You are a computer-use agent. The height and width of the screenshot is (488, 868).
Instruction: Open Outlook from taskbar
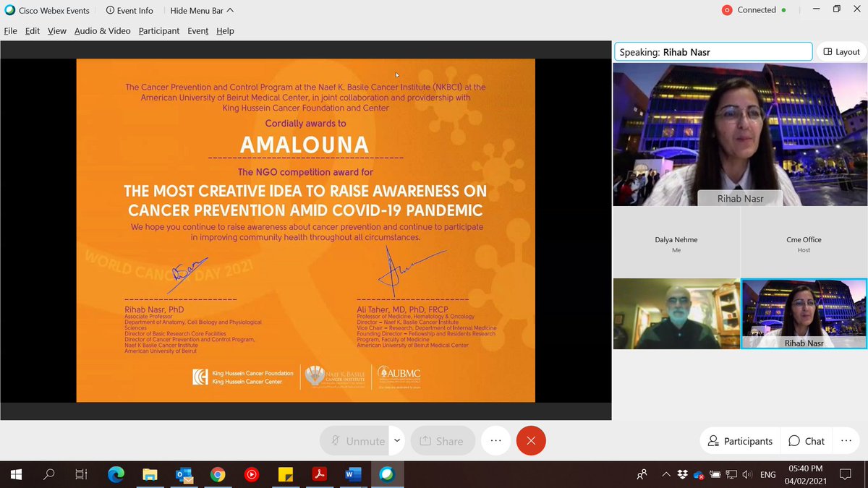[x=184, y=474]
